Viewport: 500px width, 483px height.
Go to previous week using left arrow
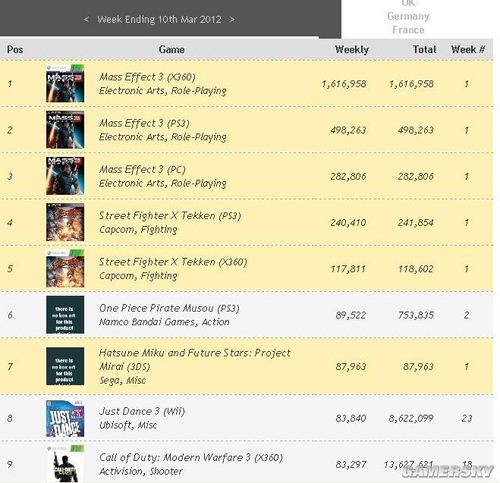86,19
